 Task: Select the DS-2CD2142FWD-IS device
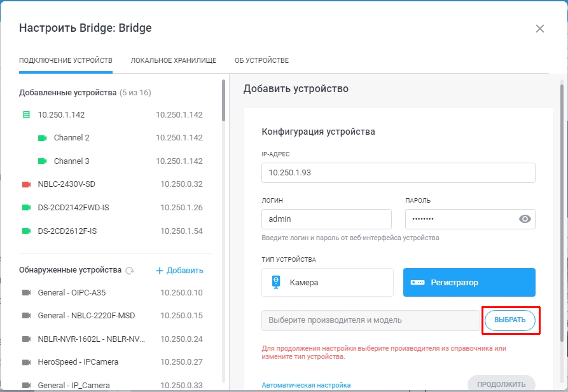click(113, 207)
